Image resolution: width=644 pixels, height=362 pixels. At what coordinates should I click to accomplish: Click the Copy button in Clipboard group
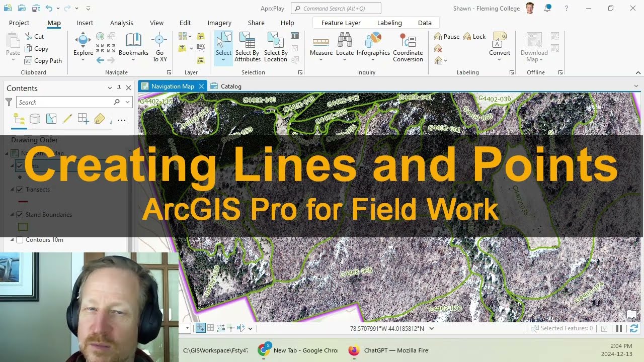(36, 49)
